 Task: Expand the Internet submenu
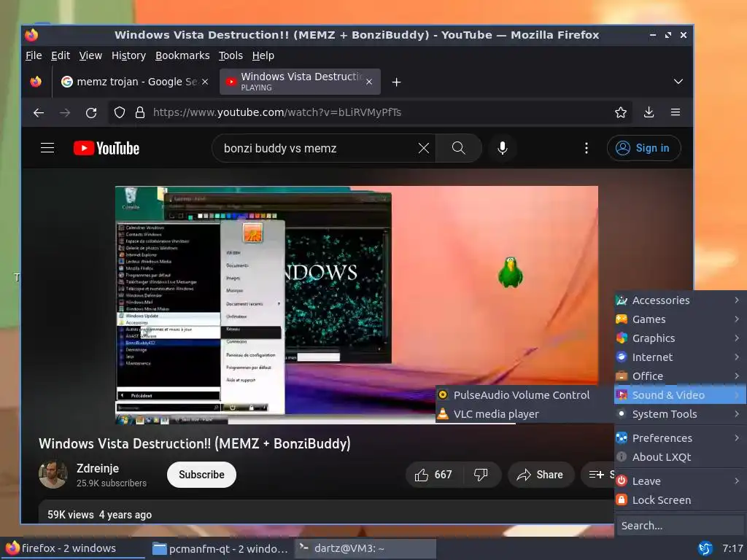680,357
